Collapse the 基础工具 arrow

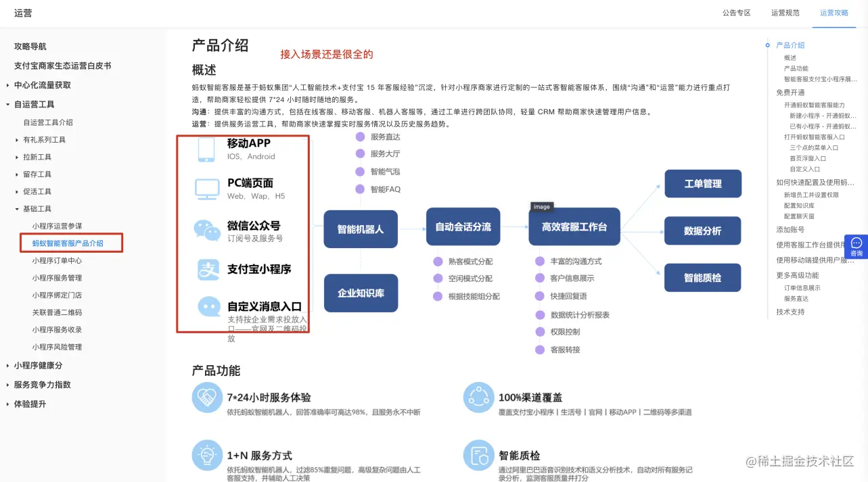17,209
